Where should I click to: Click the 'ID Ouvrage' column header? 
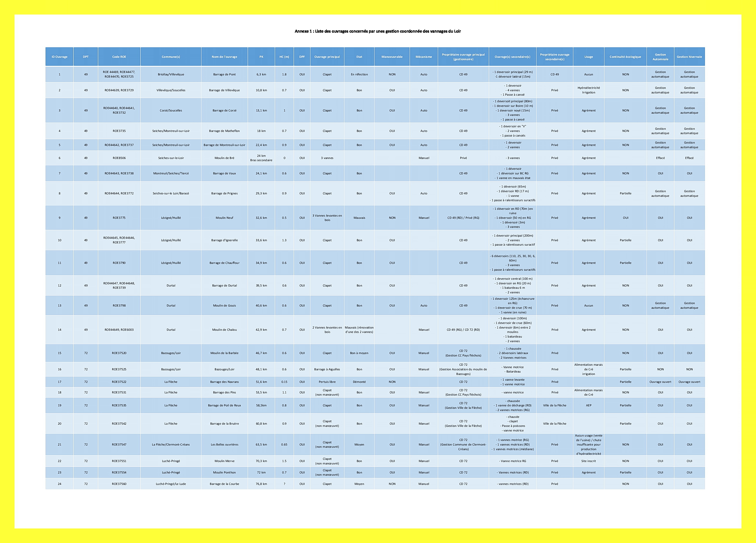59,57
